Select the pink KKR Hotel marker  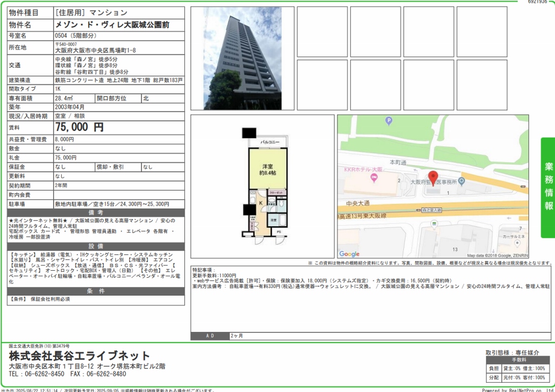click(x=374, y=179)
